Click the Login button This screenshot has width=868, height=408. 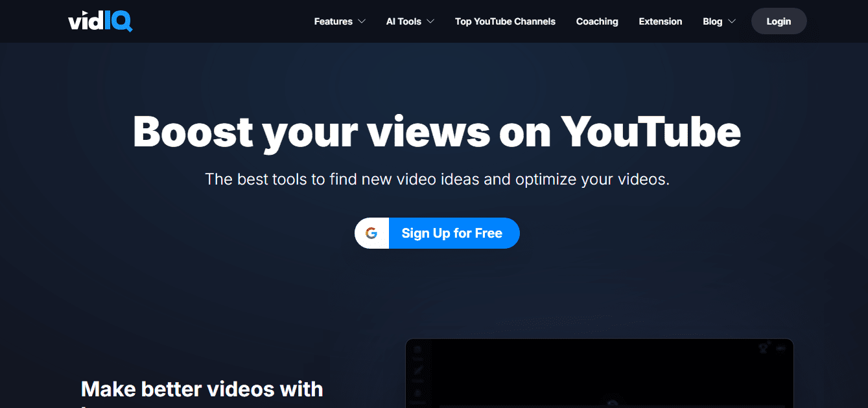click(x=779, y=21)
